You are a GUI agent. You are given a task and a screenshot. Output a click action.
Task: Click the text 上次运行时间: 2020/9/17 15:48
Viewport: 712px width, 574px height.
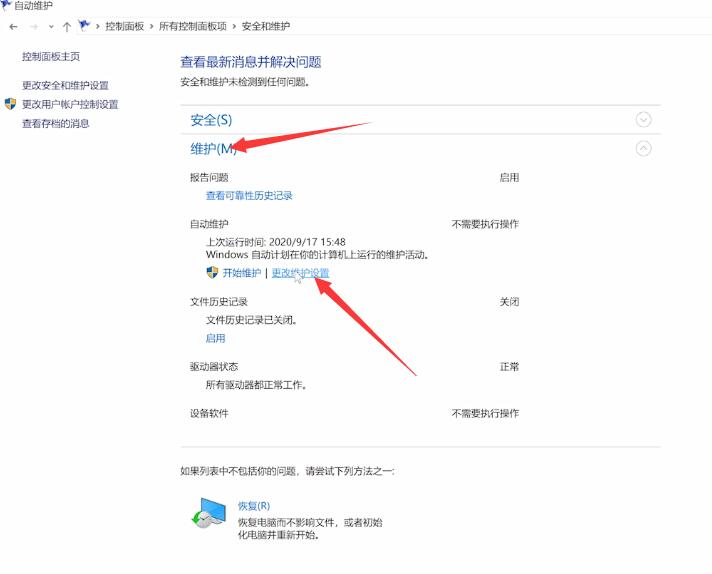pos(276,242)
